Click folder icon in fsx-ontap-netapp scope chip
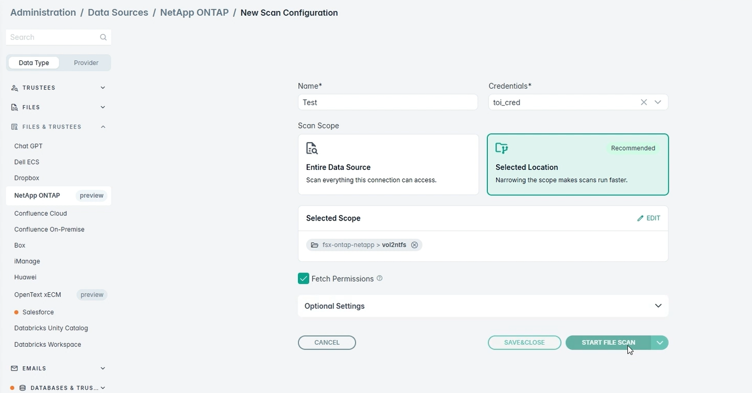The width and height of the screenshot is (752, 393). pos(315,245)
